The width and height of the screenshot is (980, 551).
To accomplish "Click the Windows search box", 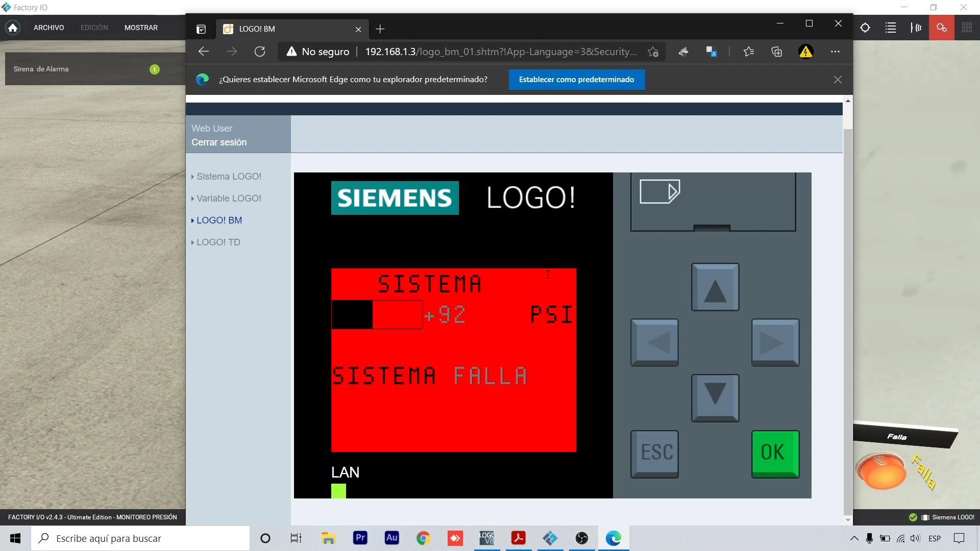I will [x=140, y=538].
